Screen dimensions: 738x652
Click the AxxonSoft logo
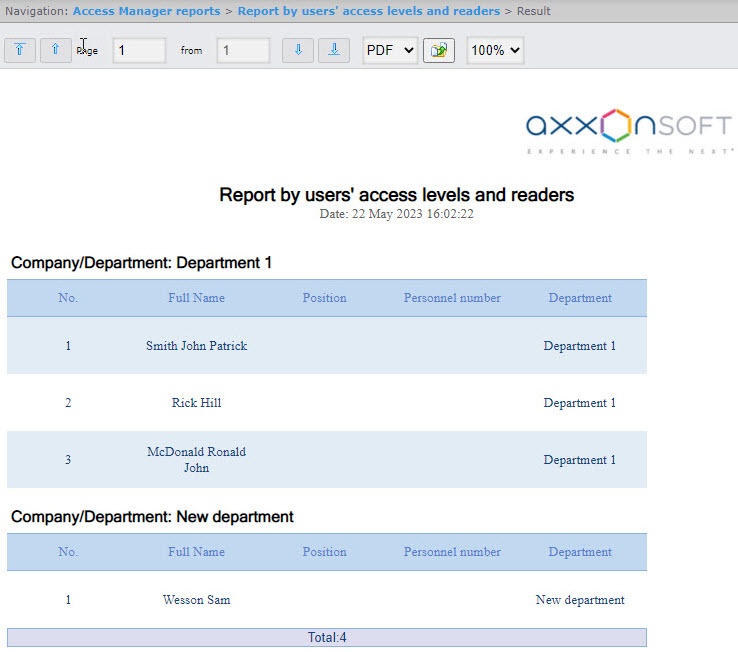pos(629,131)
